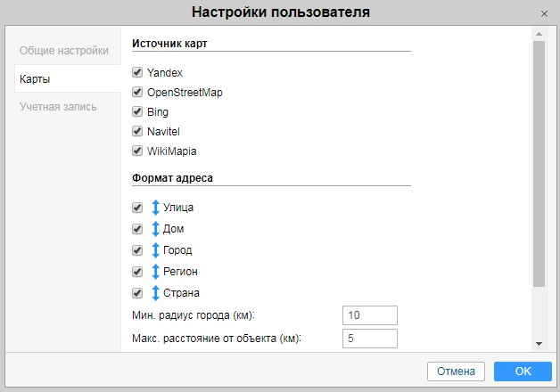Disable the Страна address checkbox

tap(137, 293)
